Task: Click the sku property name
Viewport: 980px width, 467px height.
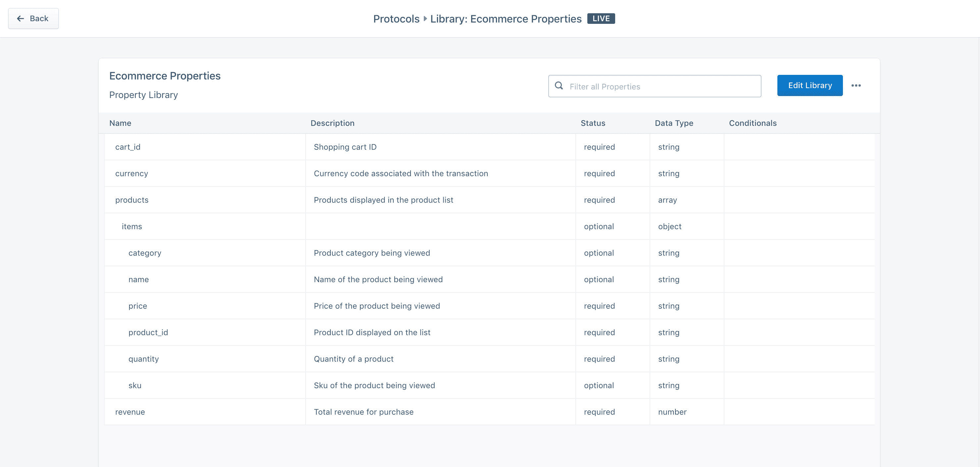Action: click(x=135, y=385)
